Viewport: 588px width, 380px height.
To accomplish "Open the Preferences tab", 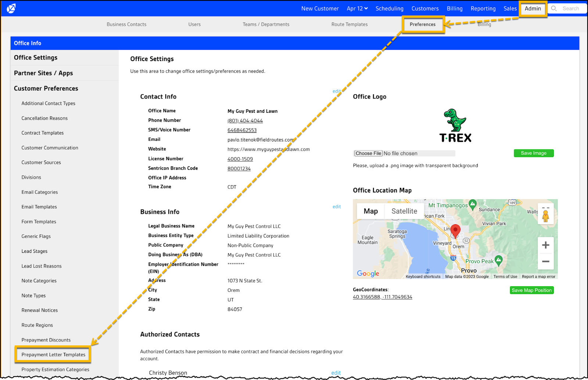I will (423, 24).
